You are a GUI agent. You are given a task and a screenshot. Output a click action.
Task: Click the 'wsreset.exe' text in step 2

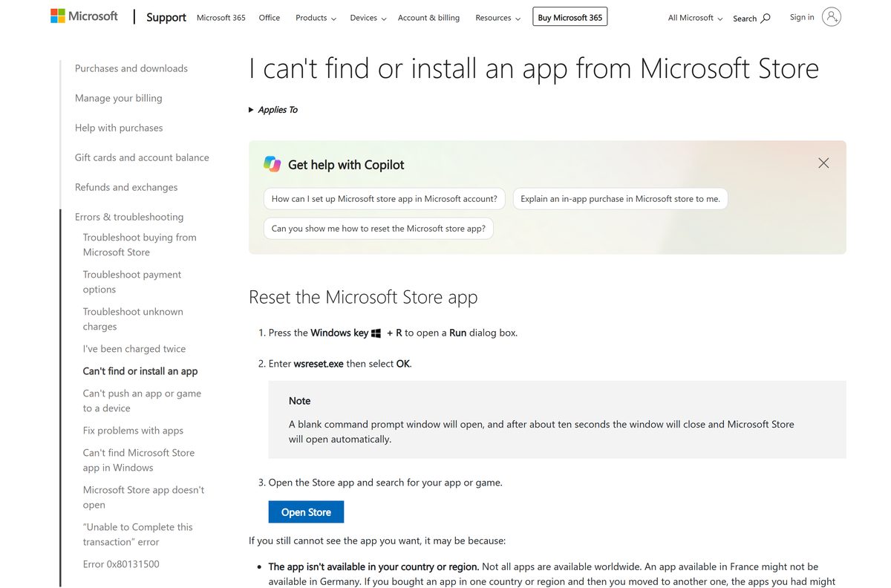pos(319,364)
